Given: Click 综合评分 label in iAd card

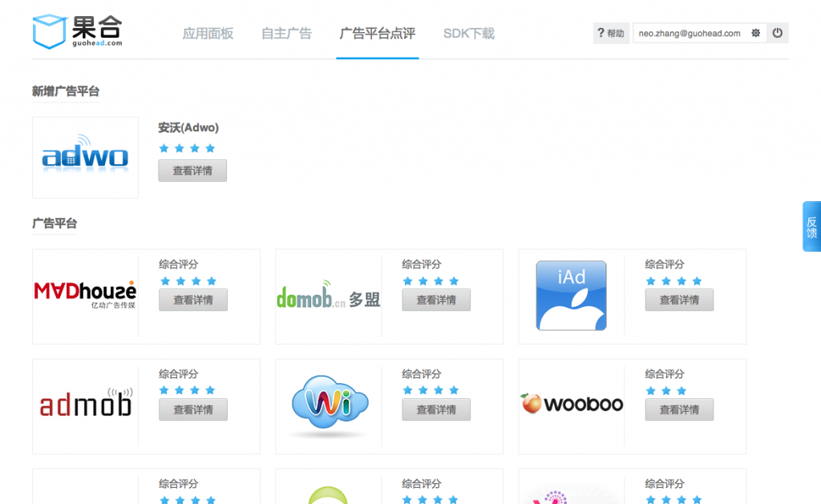Looking at the screenshot, I should point(665,264).
